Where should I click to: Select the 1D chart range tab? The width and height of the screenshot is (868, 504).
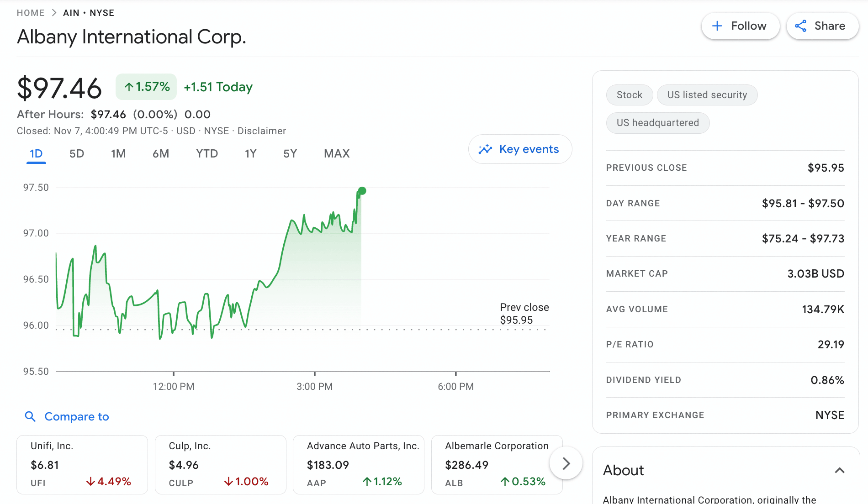(x=36, y=154)
